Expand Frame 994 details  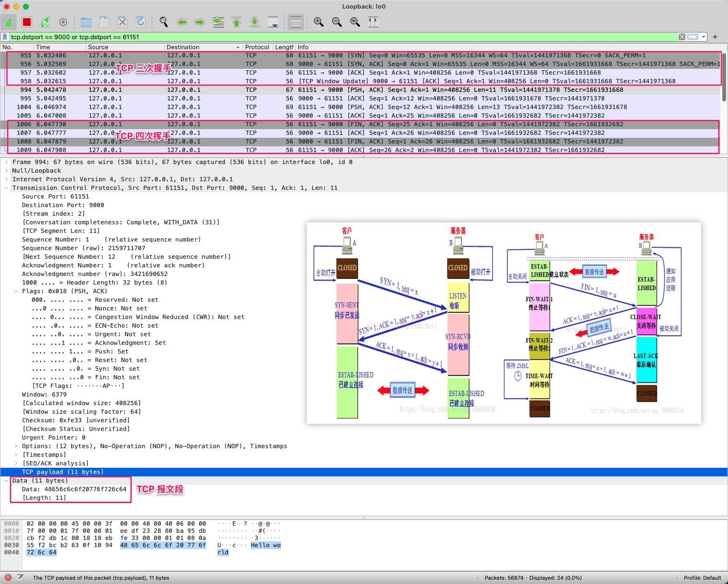coord(6,162)
